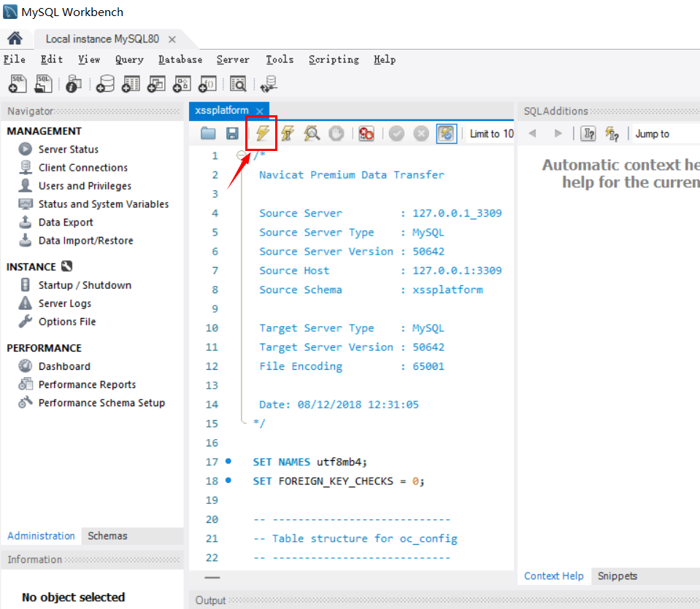Image resolution: width=700 pixels, height=609 pixels.
Task: Open the Server menu
Action: 233,59
